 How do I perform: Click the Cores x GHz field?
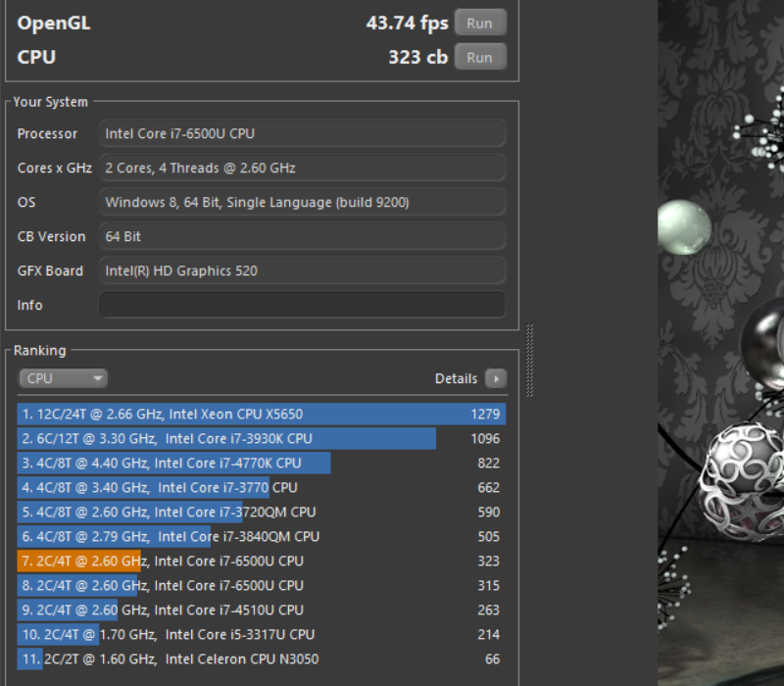[x=303, y=168]
